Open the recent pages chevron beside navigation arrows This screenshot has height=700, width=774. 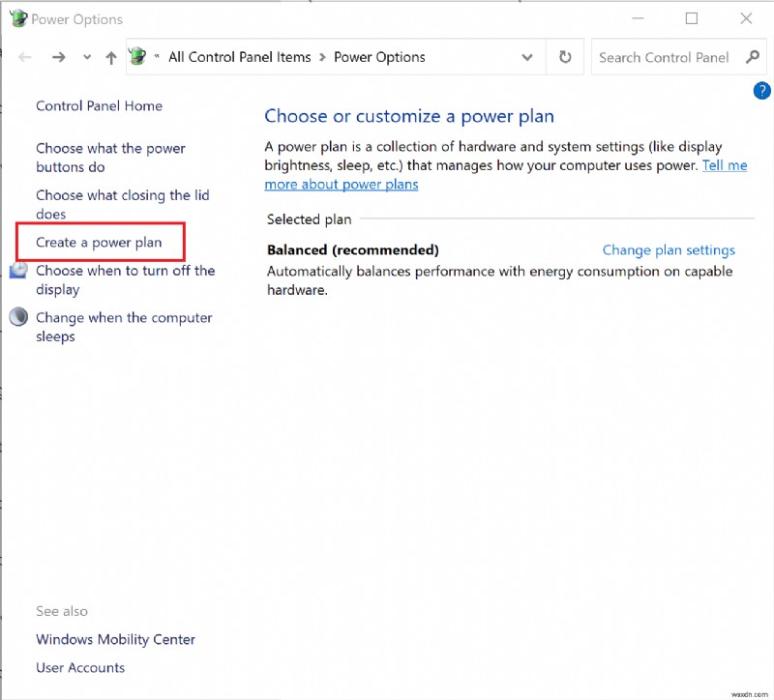click(x=86, y=57)
